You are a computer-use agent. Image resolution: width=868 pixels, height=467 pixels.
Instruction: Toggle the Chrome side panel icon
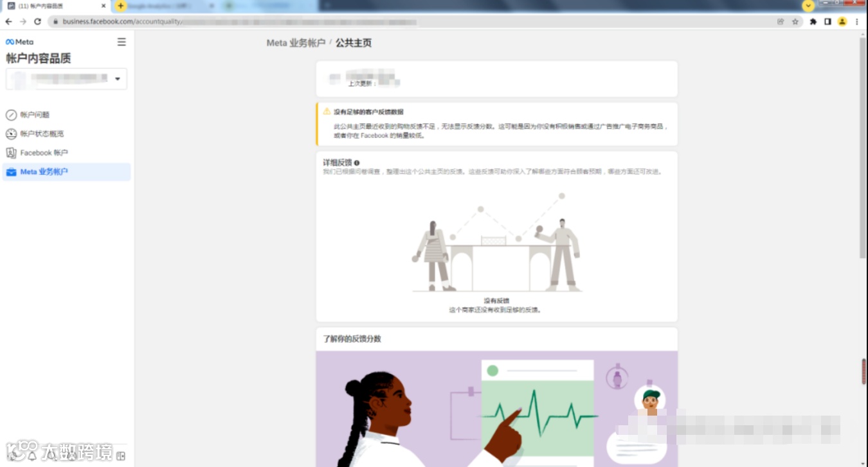pyautogui.click(x=828, y=21)
